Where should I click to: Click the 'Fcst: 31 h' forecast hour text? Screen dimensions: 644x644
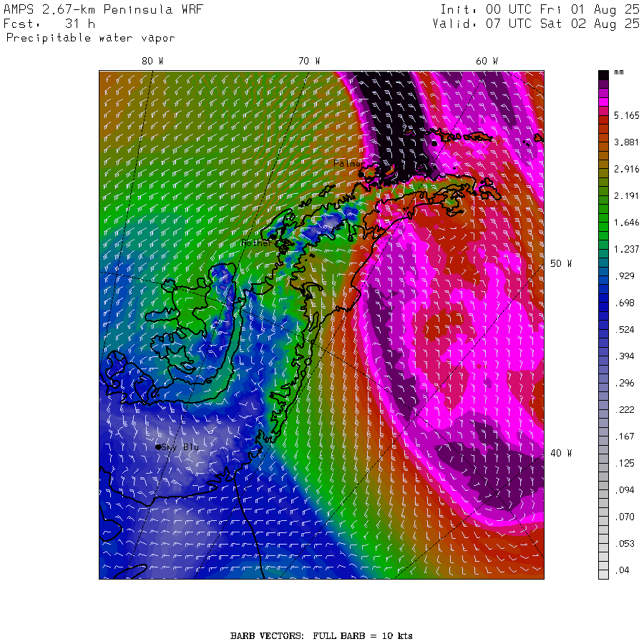[49, 24]
